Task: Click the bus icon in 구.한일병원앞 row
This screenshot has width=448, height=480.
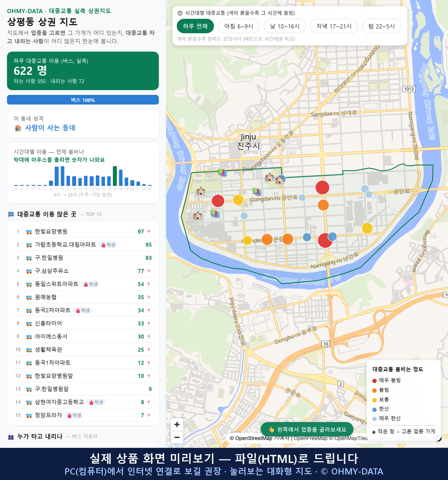Action: pos(29,390)
